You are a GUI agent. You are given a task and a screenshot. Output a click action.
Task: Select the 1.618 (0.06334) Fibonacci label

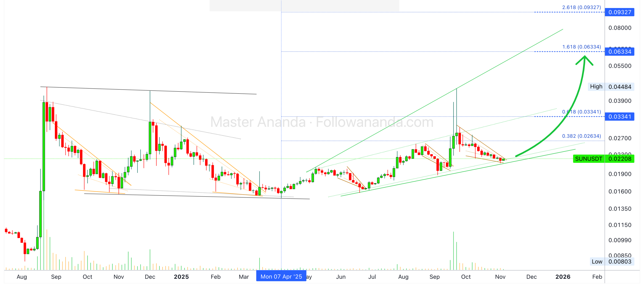click(x=581, y=47)
